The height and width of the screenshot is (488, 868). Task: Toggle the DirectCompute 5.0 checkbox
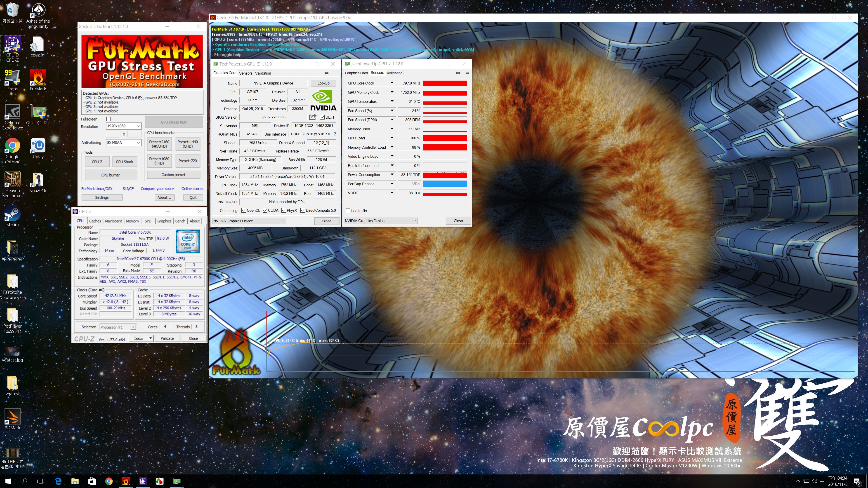(303, 211)
